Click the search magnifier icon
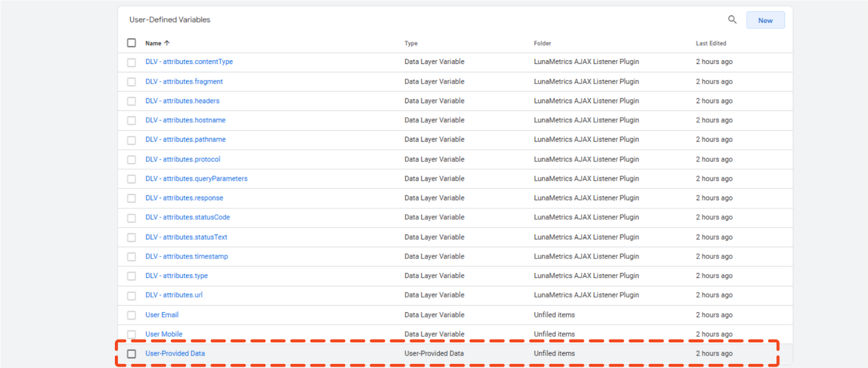The height and width of the screenshot is (368, 868). point(732,20)
